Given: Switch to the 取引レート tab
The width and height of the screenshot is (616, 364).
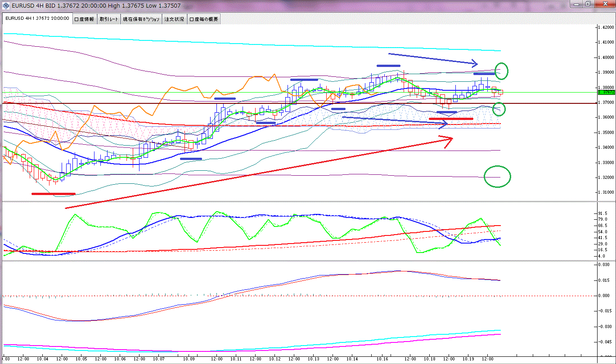Looking at the screenshot, I should pyautogui.click(x=109, y=19).
